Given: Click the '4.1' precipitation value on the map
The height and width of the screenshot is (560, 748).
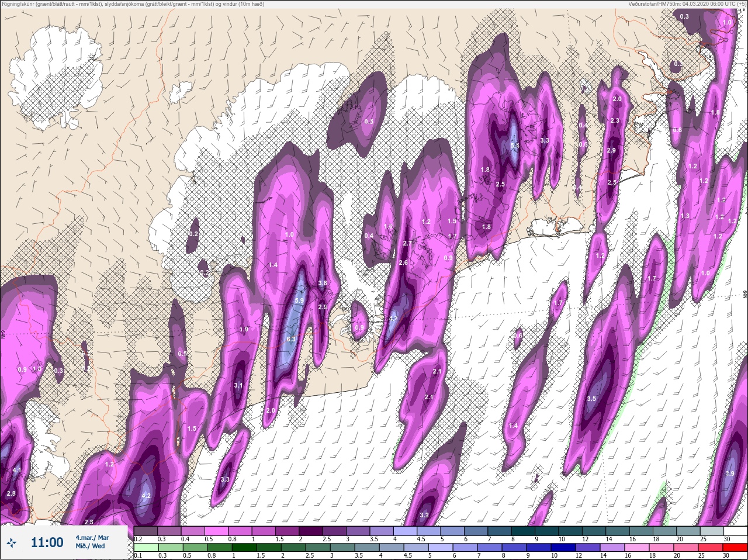Looking at the screenshot, I should tap(17, 471).
